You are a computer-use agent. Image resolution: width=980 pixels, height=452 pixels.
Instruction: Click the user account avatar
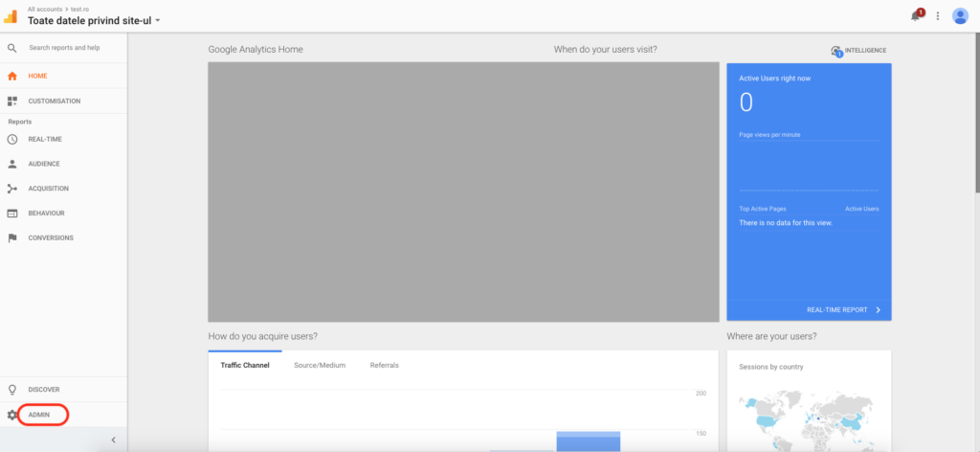click(x=960, y=16)
